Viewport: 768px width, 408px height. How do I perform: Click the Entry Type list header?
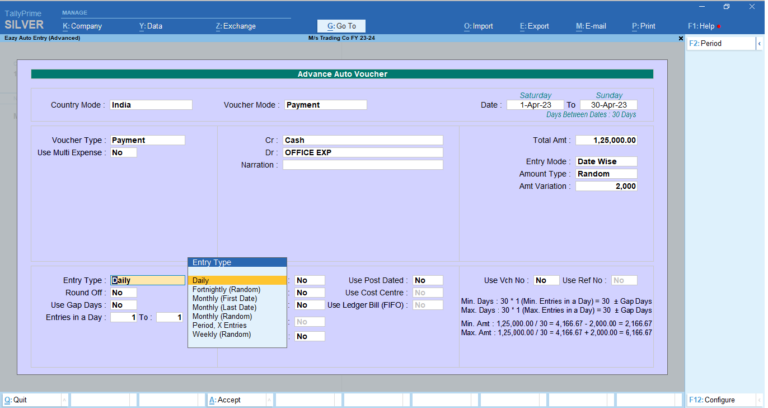[237, 263]
